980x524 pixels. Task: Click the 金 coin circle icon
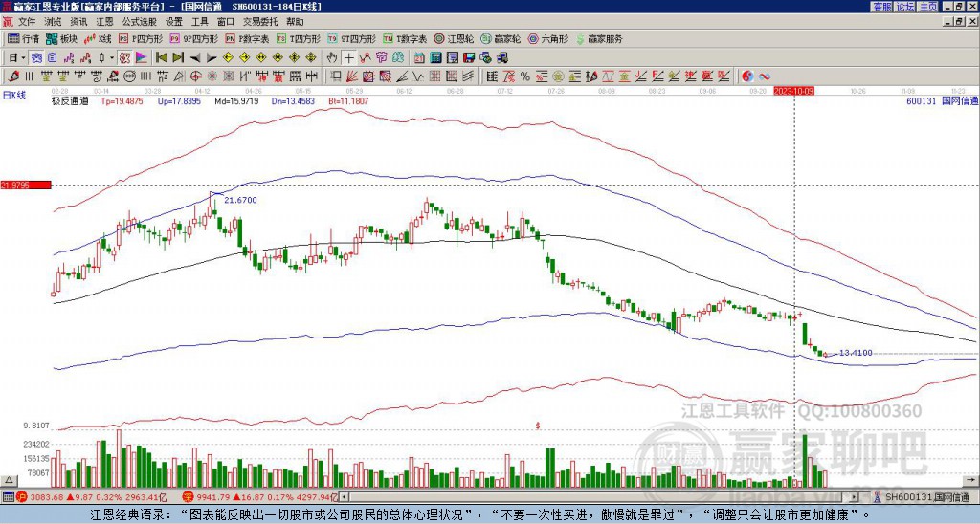(558, 76)
